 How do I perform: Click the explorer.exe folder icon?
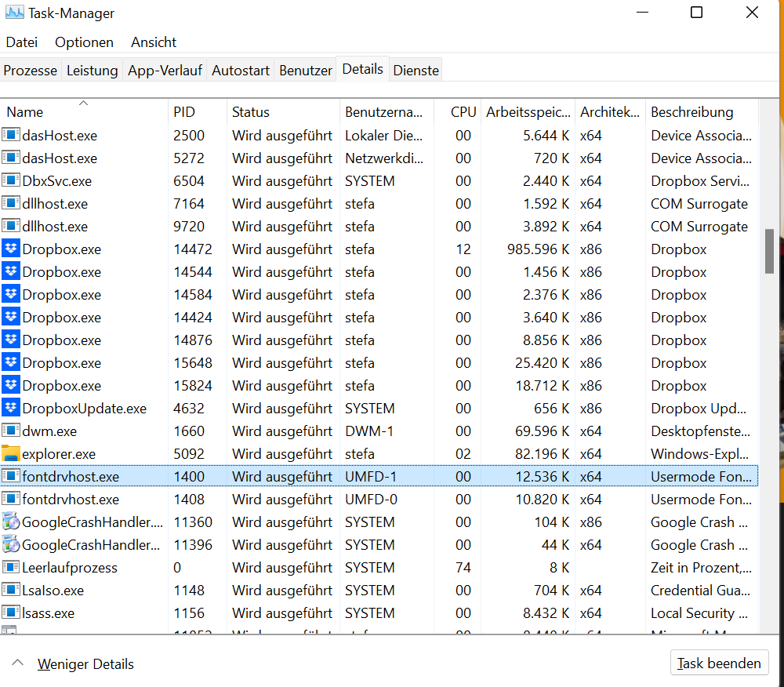[10, 453]
